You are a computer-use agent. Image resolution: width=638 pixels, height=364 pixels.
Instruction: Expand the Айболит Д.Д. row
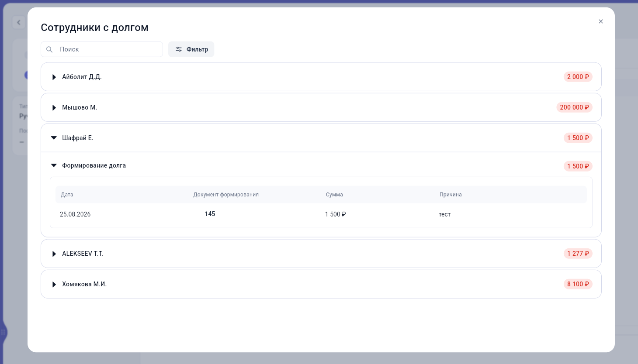point(54,77)
